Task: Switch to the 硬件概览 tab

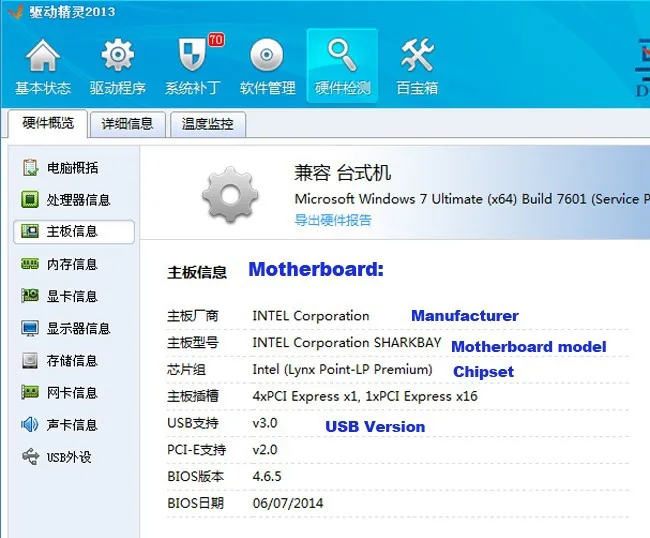Action: click(x=48, y=123)
